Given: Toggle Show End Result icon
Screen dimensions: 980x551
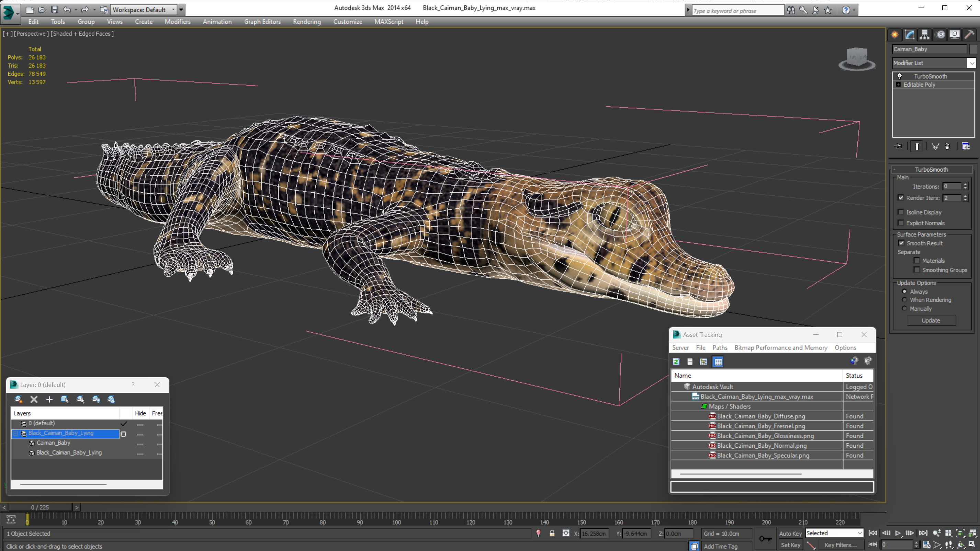Looking at the screenshot, I should pos(917,146).
